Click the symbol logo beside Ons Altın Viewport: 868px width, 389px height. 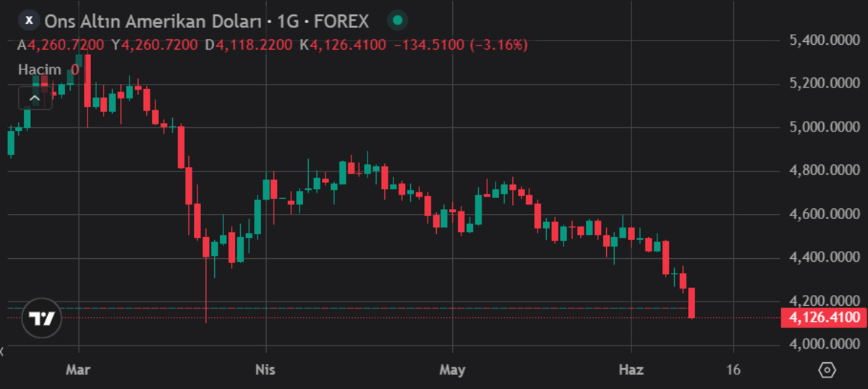[28, 21]
